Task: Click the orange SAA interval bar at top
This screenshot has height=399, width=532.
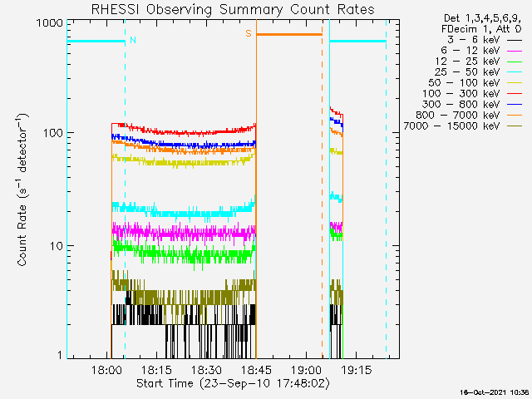Action: [289, 34]
